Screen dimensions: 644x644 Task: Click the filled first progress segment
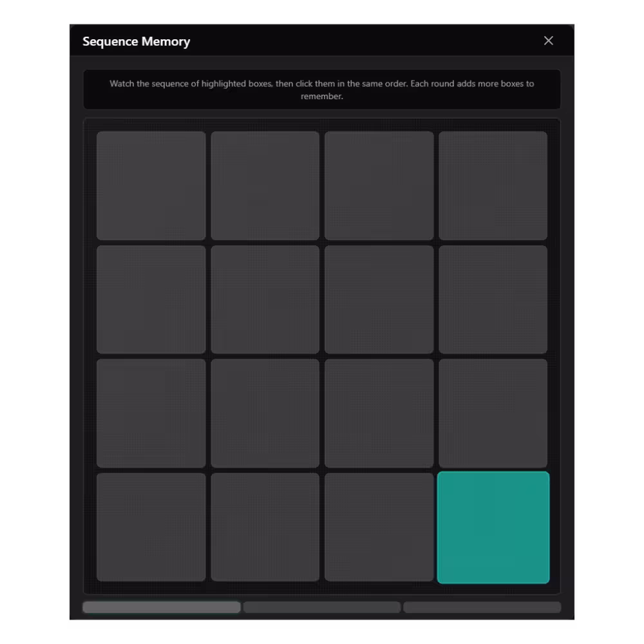pos(161,607)
